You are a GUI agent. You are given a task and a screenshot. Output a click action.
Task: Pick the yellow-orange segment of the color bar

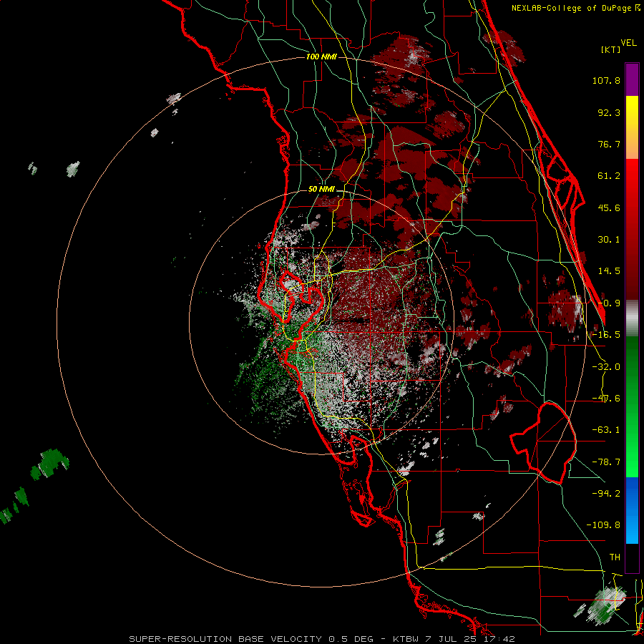point(632,127)
